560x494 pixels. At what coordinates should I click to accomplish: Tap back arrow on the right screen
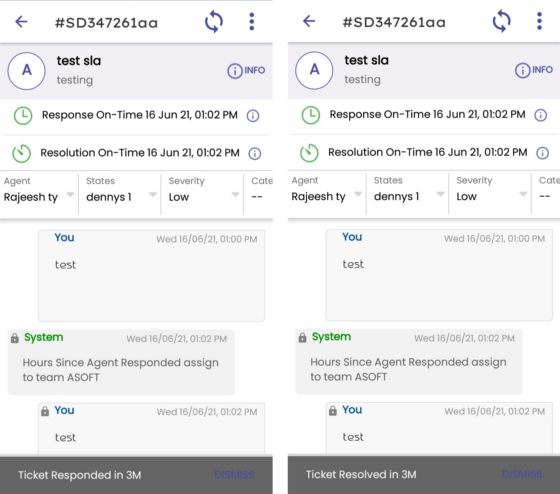point(309,21)
